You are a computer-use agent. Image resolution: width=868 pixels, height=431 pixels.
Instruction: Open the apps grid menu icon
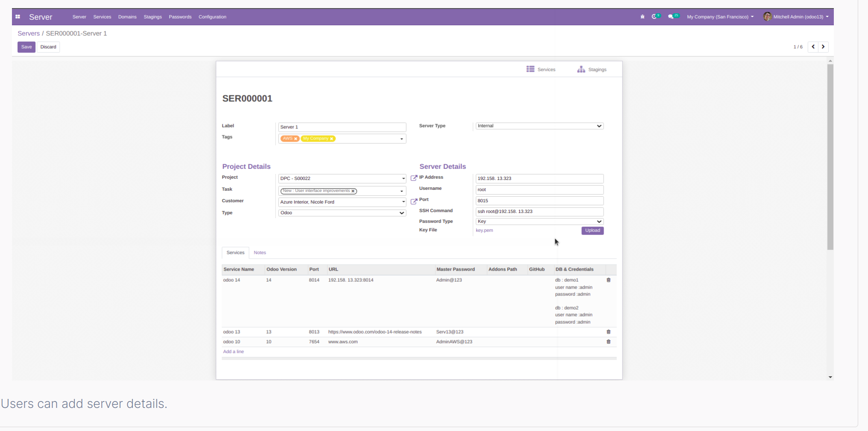[18, 17]
